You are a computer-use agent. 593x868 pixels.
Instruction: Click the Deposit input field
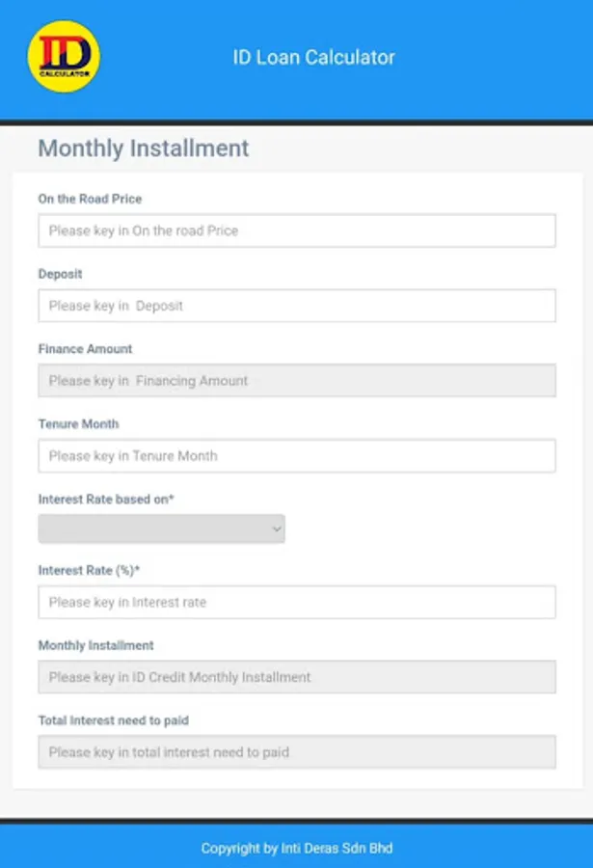tap(297, 306)
